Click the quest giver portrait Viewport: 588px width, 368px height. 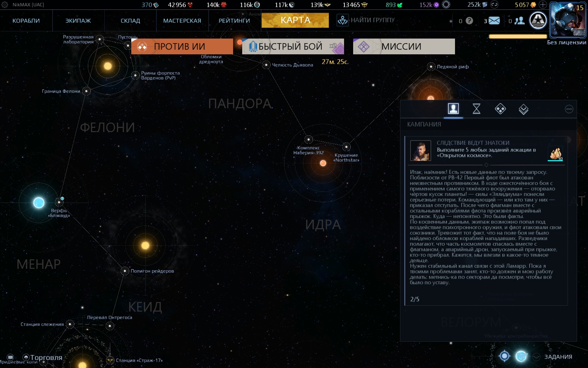420,151
